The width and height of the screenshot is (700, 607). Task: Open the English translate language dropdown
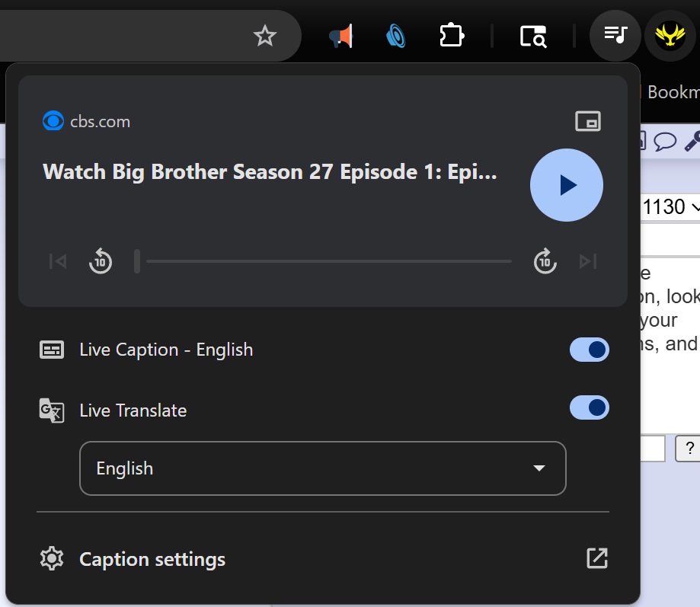pos(323,468)
